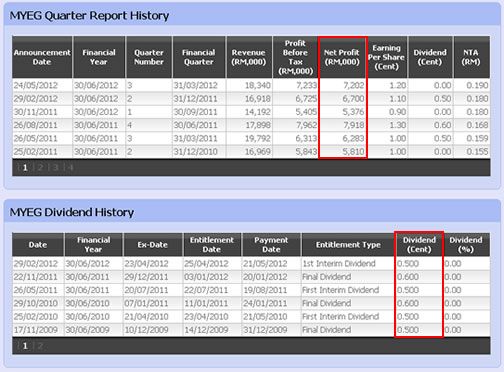This screenshot has height=372, width=504.
Task: Click profit before tax value 7,233
Action: (x=306, y=85)
